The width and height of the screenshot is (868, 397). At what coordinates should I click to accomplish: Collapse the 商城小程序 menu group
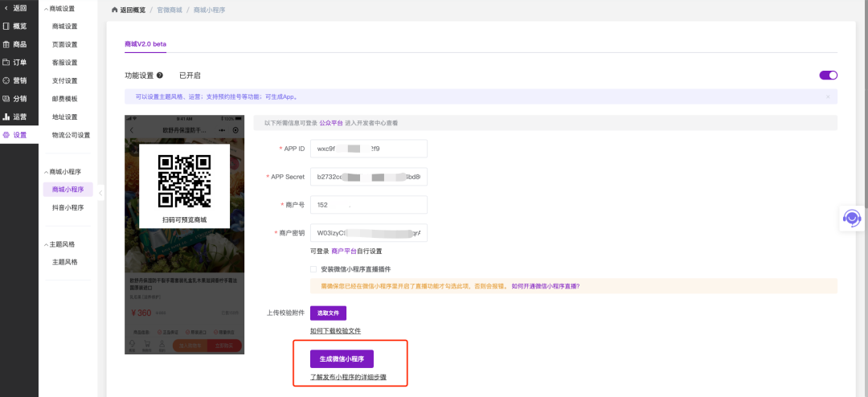pos(46,172)
